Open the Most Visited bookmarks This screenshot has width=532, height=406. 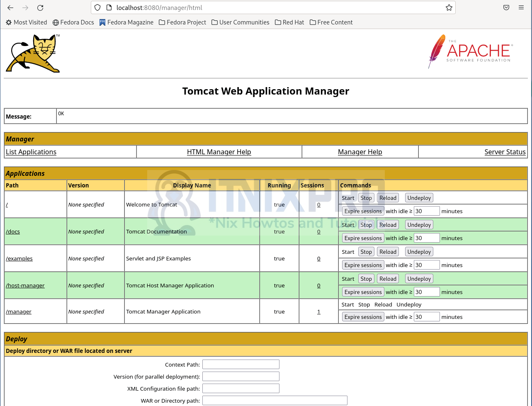tap(26, 22)
